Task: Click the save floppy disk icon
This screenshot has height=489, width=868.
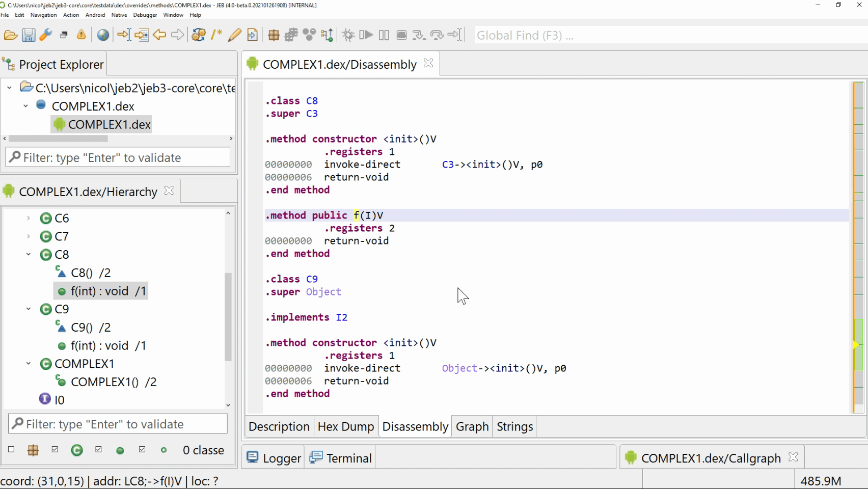Action: tap(29, 35)
